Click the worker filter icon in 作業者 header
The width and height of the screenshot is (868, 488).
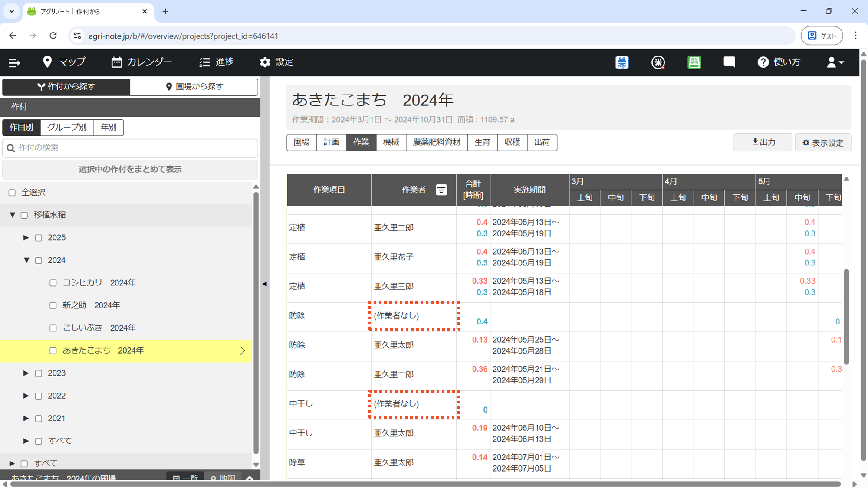coord(441,190)
